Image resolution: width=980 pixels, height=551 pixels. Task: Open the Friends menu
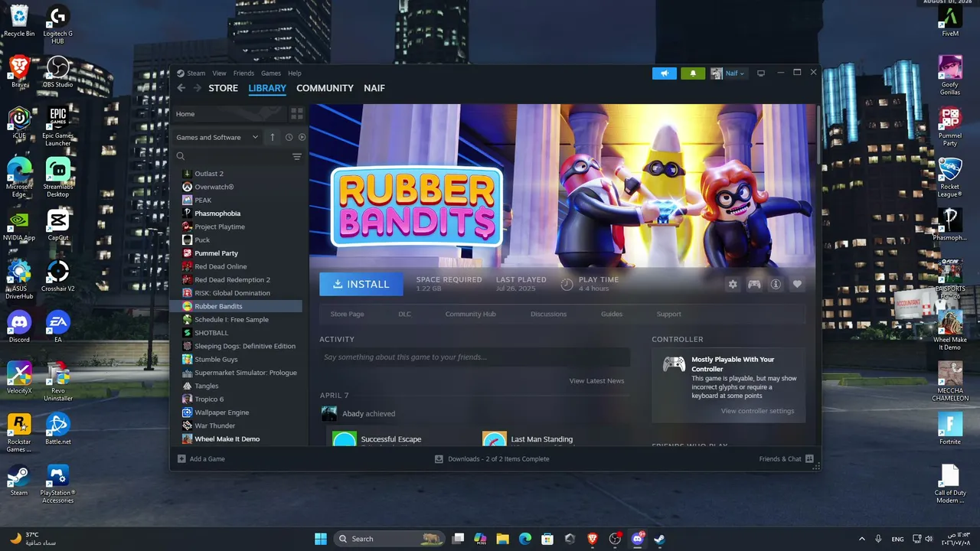(243, 73)
